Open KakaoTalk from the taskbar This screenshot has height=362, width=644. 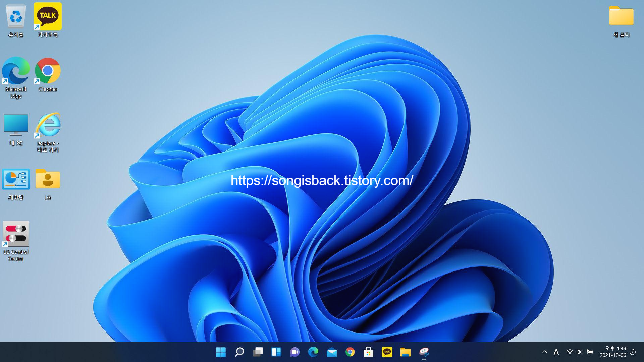387,352
